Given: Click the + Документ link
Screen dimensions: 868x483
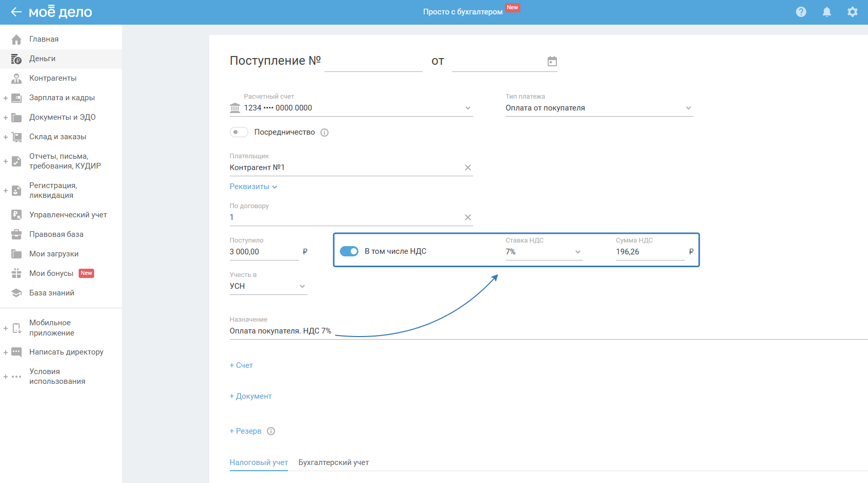Looking at the screenshot, I should [x=250, y=396].
